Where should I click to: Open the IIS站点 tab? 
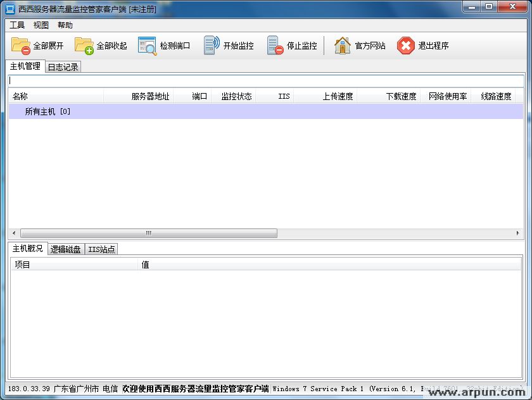point(101,249)
